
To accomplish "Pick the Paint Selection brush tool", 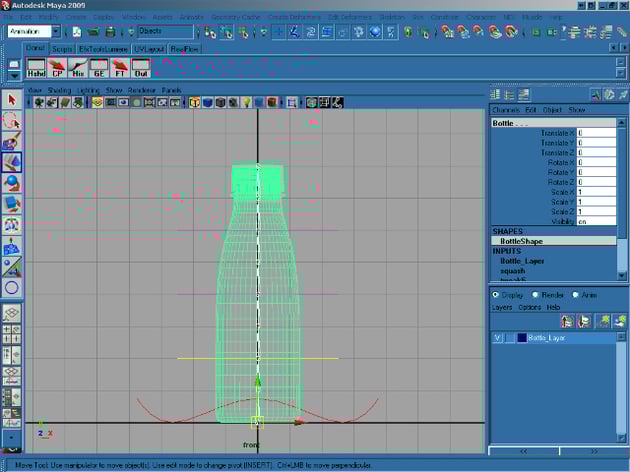I will tap(12, 141).
